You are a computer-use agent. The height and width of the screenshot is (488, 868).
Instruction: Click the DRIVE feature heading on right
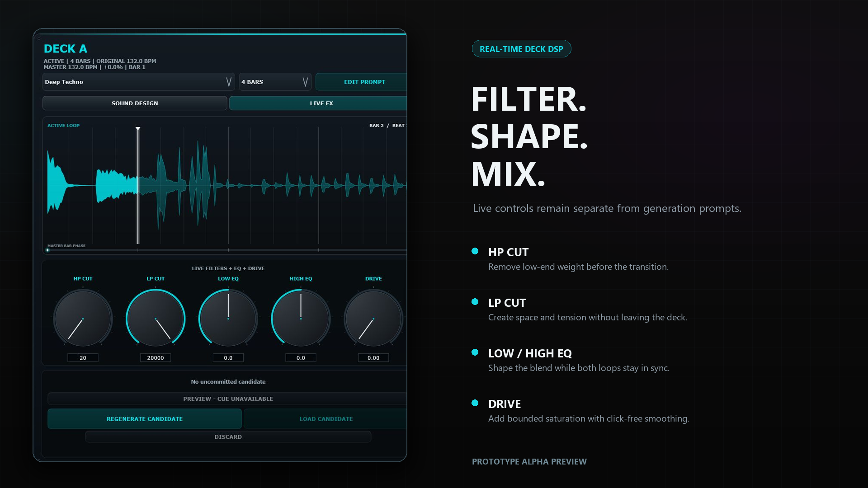[x=505, y=404]
